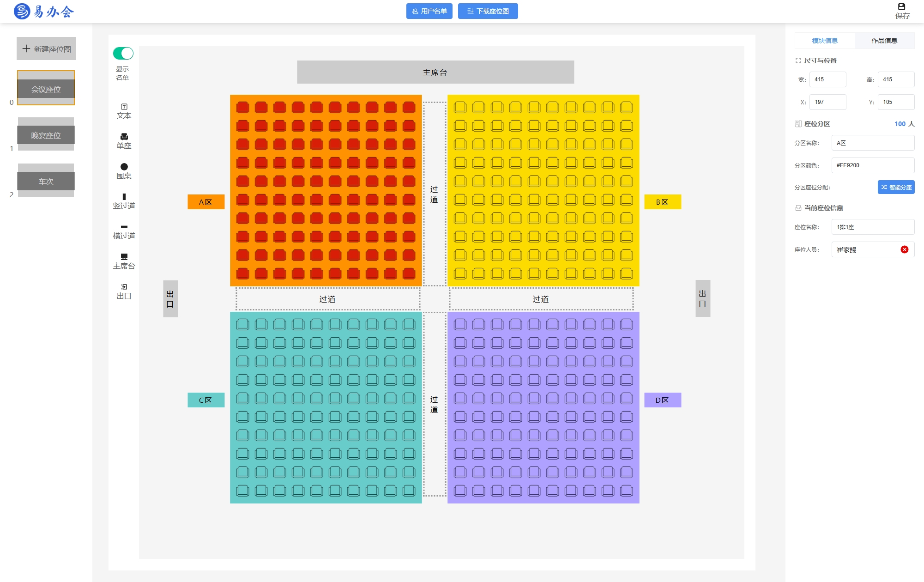
Task: Select the 车次 chart thumbnail
Action: click(x=46, y=181)
